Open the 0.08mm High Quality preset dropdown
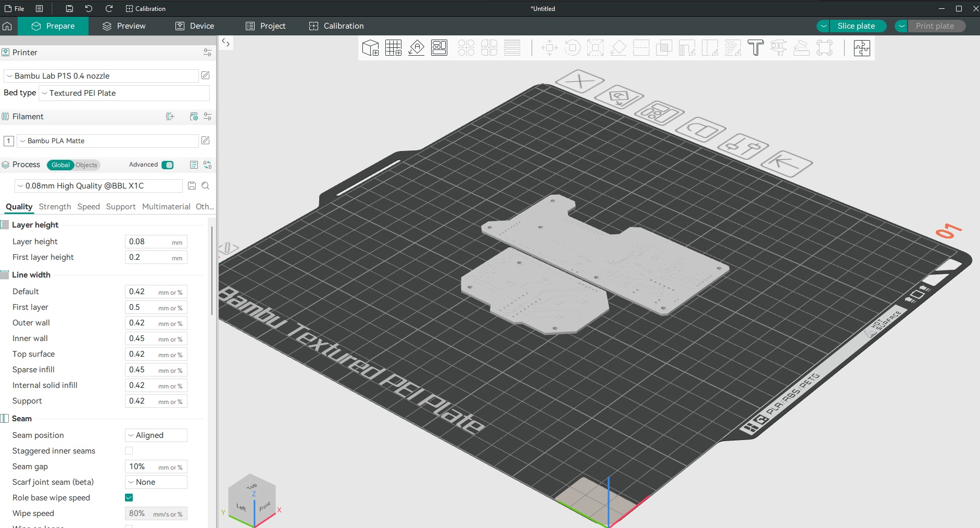Image resolution: width=980 pixels, height=528 pixels. (98, 186)
